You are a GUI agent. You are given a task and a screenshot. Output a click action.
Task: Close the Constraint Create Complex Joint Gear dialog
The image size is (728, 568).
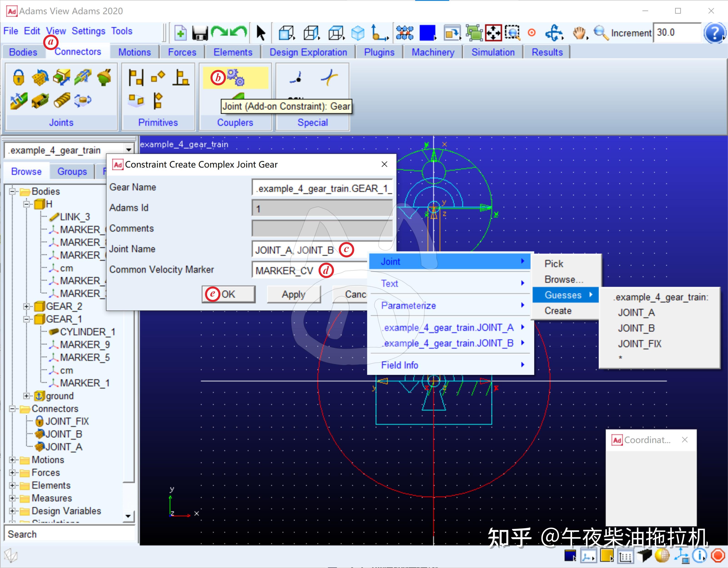384,164
